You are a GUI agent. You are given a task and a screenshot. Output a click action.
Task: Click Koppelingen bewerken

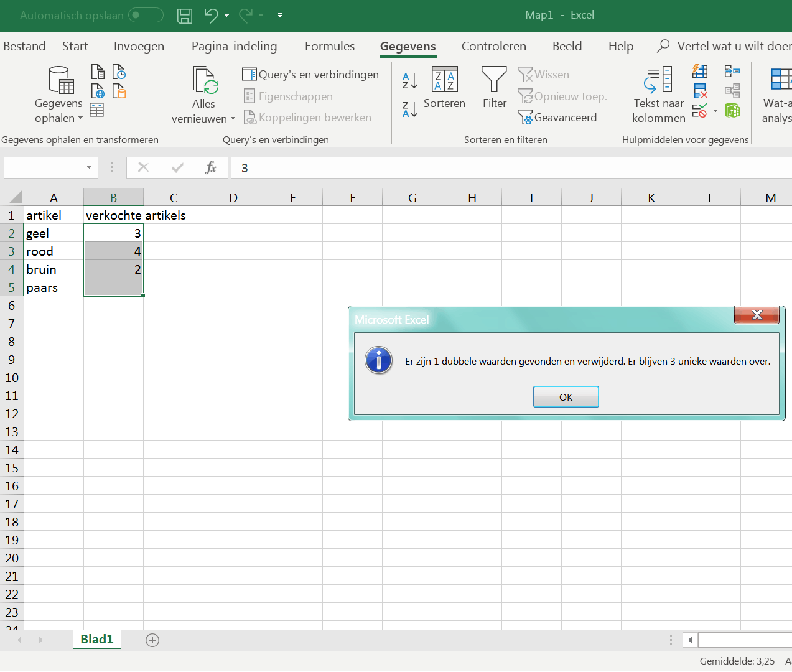(x=307, y=118)
